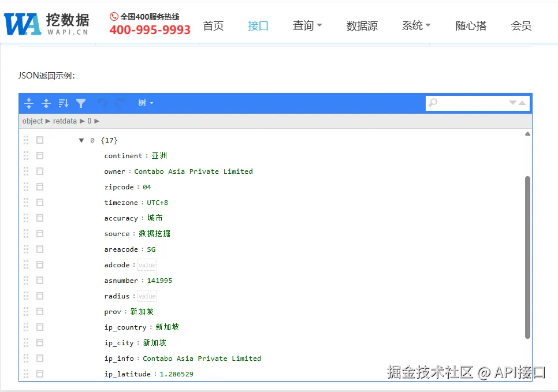Image resolution: width=558 pixels, height=392 pixels.
Task: Open action menu for the adcode row
Action: (x=40, y=265)
